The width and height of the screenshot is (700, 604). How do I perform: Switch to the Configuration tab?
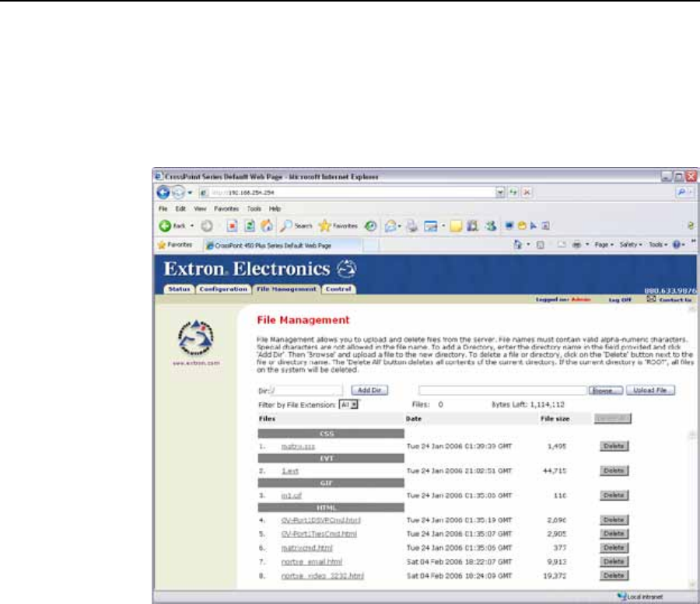coord(222,289)
